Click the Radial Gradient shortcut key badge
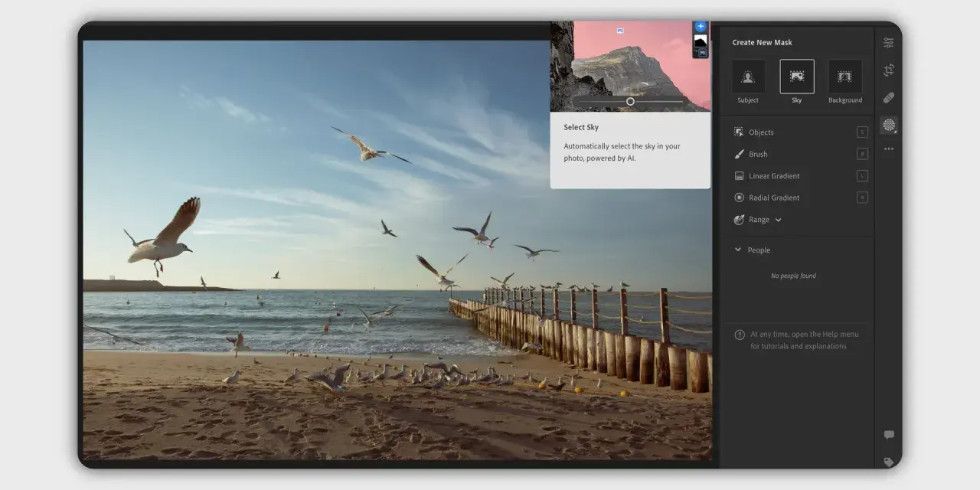 [862, 198]
